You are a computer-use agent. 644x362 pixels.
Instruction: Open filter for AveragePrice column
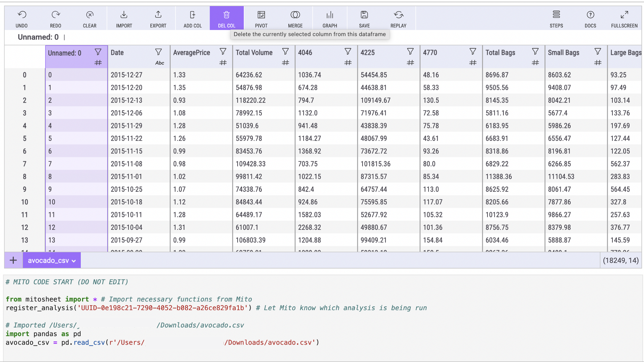223,52
